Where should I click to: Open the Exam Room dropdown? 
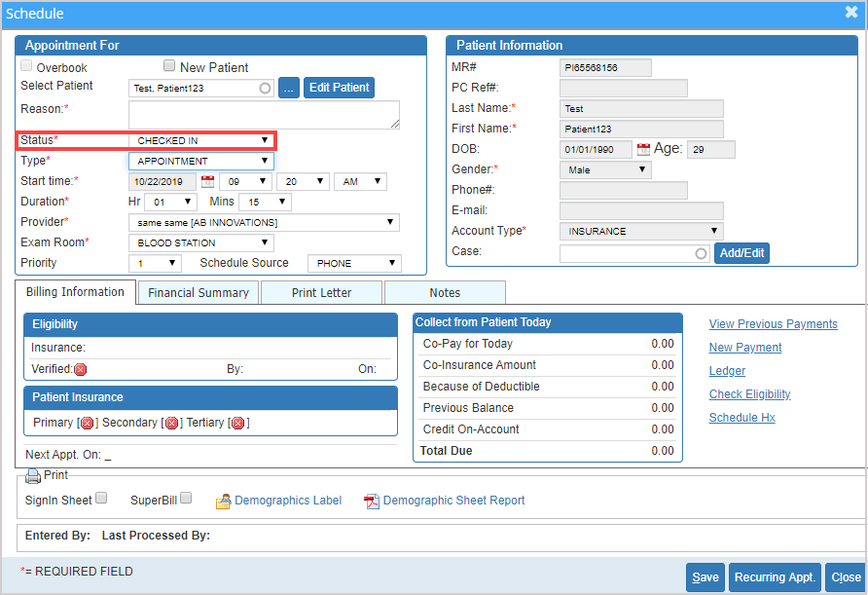tap(200, 242)
